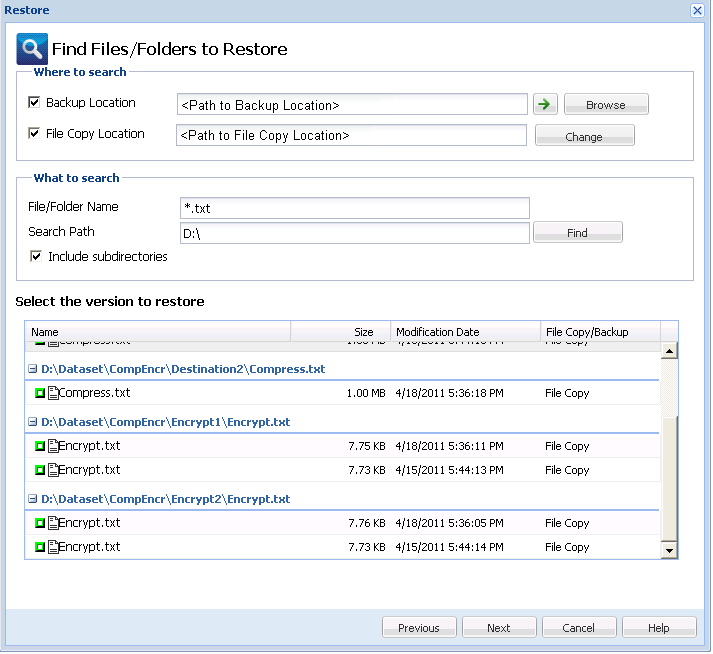Select green marker for 7.76 KB Encrypt.txt

40,523
